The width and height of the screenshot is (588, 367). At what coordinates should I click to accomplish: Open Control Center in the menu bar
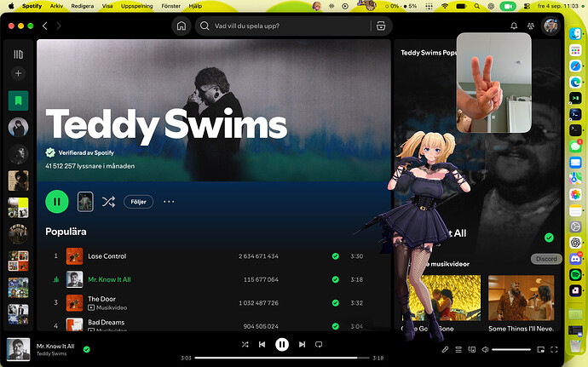coord(527,6)
